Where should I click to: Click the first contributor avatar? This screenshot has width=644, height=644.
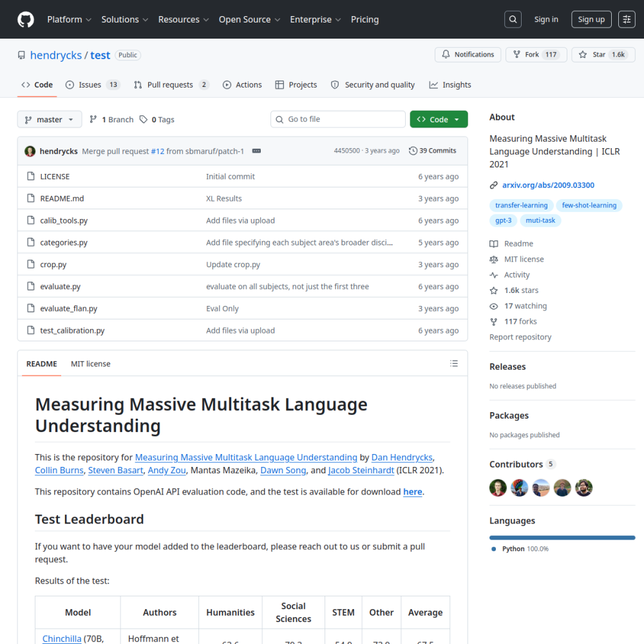498,488
